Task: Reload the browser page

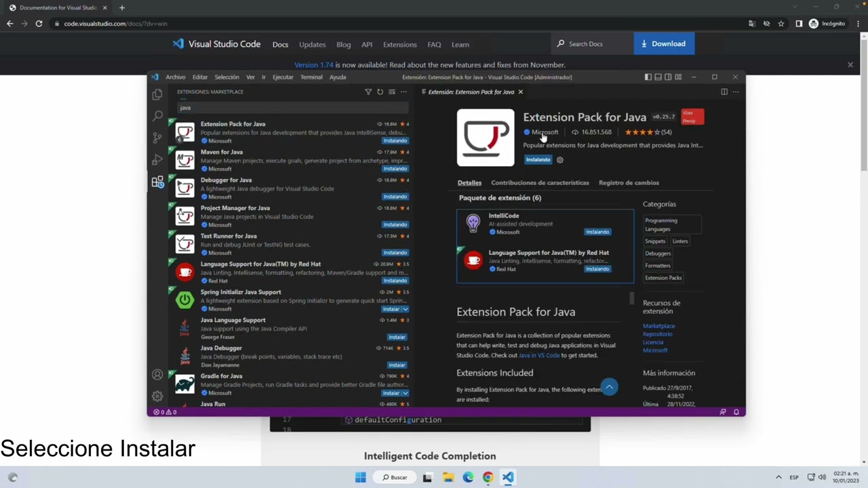Action: pyautogui.click(x=39, y=24)
